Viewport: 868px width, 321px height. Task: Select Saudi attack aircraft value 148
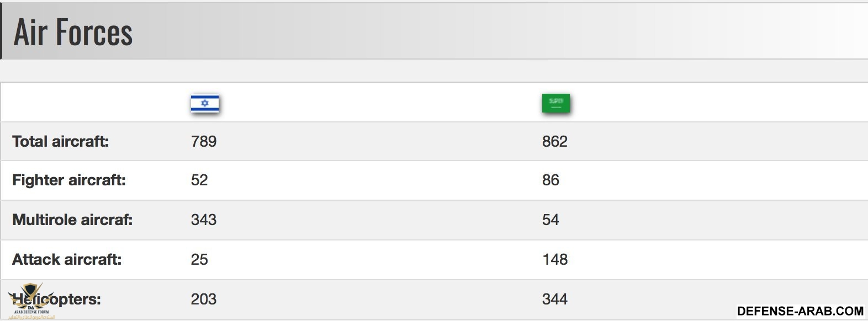click(x=555, y=260)
